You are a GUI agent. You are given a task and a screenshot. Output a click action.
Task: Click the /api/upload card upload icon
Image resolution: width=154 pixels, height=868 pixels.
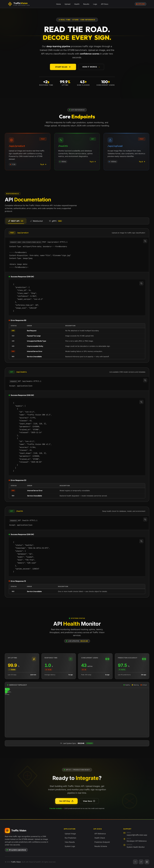pyautogui.click(x=110, y=140)
